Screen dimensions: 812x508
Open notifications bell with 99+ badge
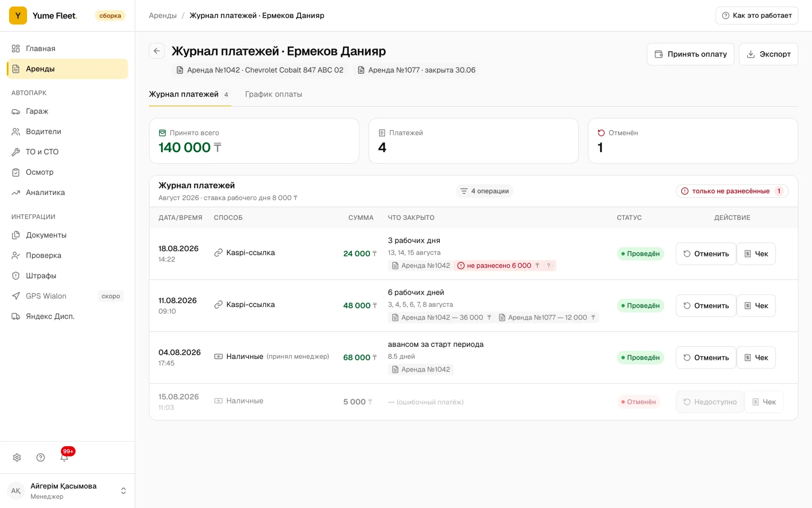click(x=65, y=457)
